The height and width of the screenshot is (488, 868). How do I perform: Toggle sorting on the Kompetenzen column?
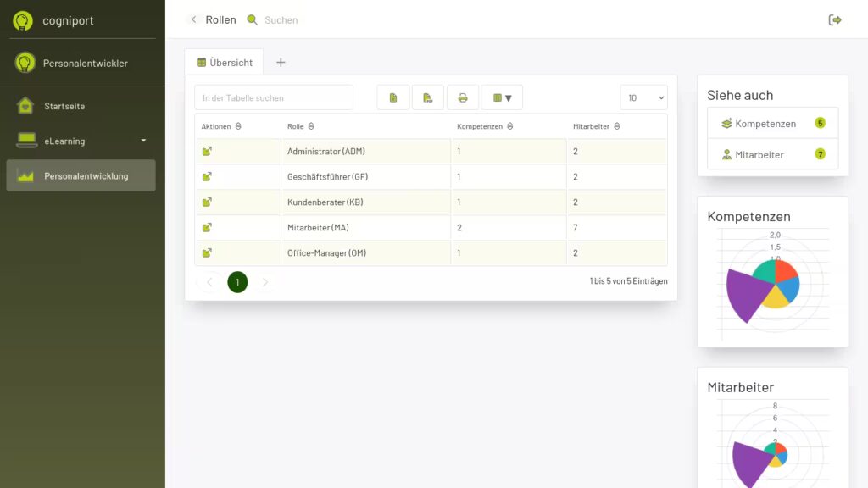pyautogui.click(x=509, y=126)
